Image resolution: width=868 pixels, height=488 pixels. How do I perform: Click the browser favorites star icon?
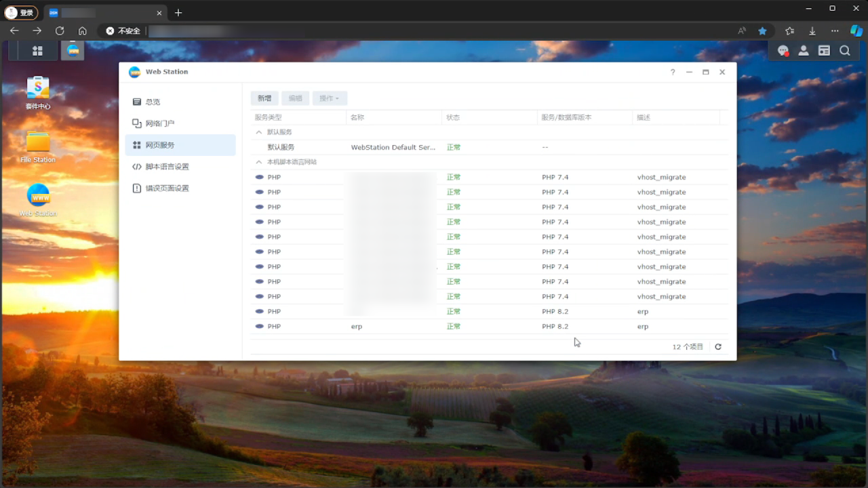point(762,31)
